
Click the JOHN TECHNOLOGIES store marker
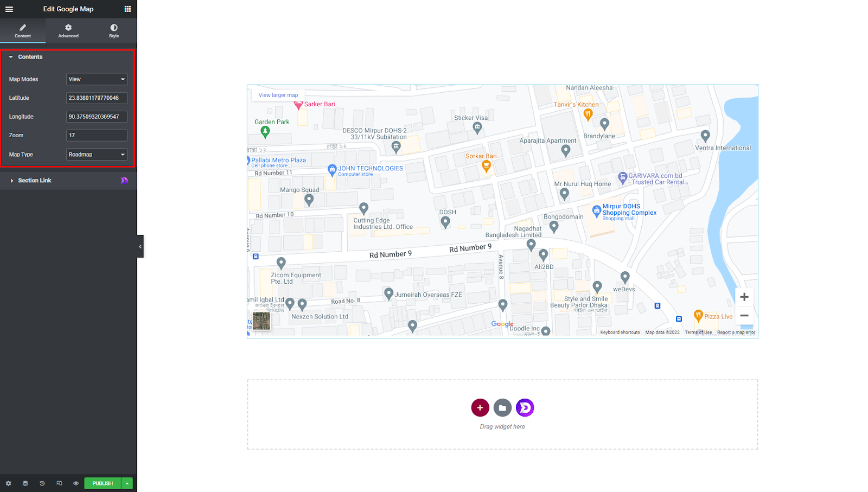pos(333,170)
